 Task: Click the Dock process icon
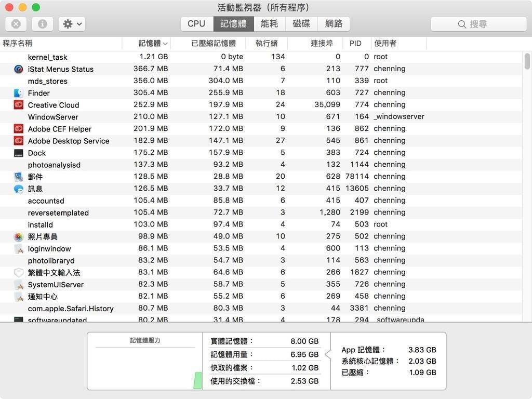click(x=19, y=153)
